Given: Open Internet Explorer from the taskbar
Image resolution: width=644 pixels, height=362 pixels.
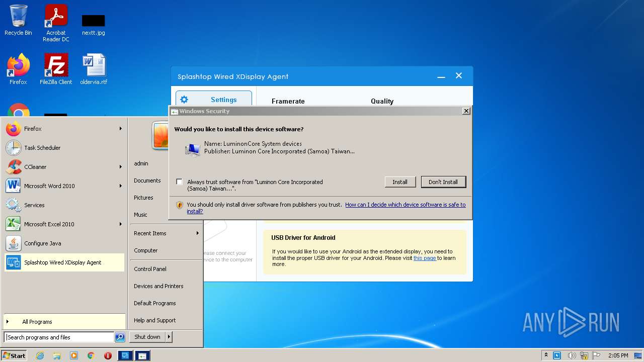Looking at the screenshot, I should [40, 355].
